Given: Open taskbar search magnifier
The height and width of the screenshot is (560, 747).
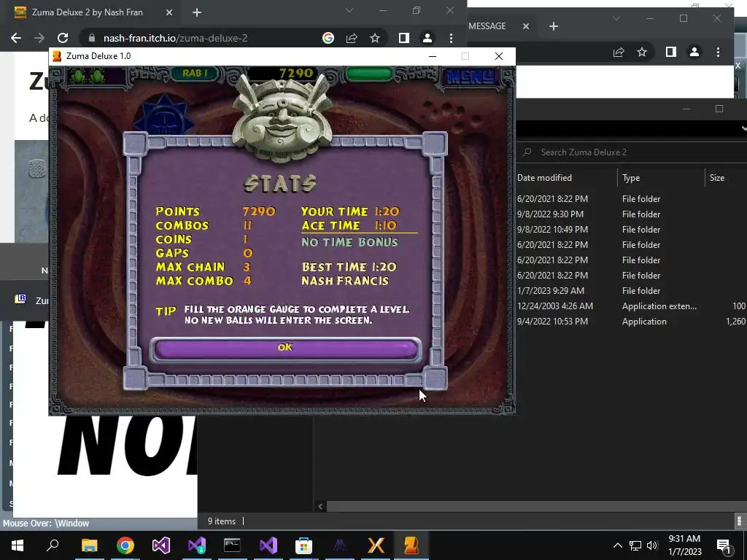Looking at the screenshot, I should click(53, 544).
